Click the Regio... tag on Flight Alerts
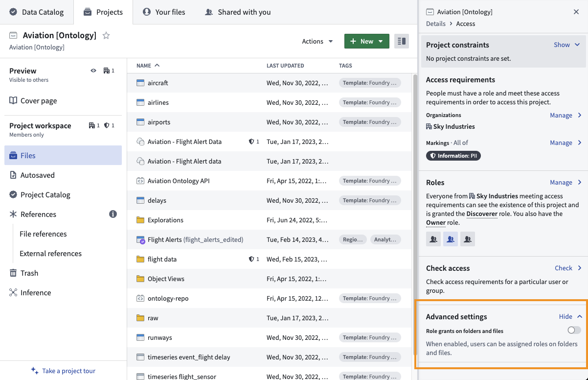The width and height of the screenshot is (588, 380). [x=353, y=239]
